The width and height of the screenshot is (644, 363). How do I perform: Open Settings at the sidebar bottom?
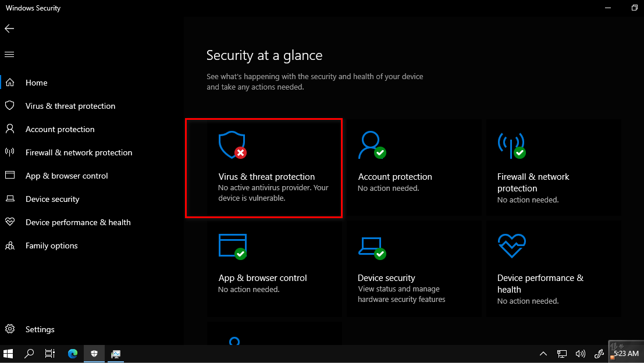[x=40, y=329]
